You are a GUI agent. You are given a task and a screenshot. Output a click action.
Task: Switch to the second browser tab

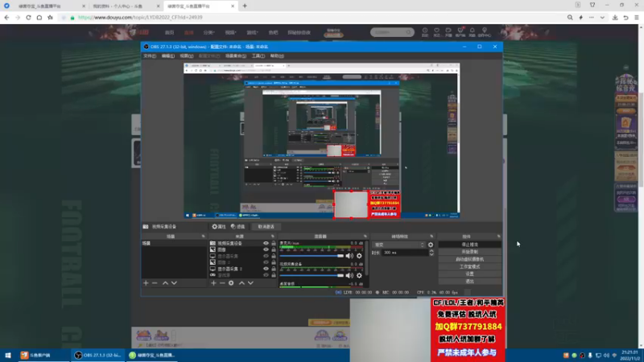point(123,6)
